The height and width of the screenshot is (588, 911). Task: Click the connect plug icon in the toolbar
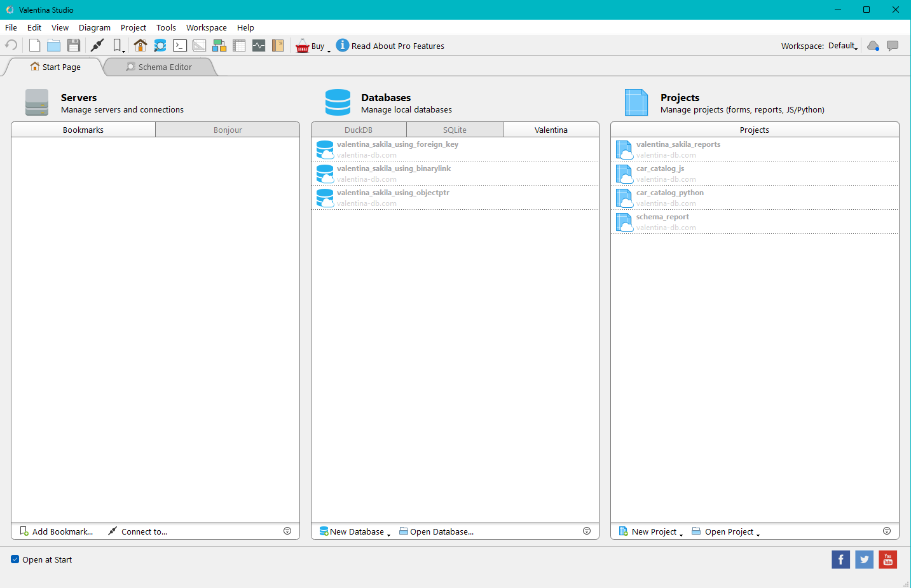click(x=97, y=45)
